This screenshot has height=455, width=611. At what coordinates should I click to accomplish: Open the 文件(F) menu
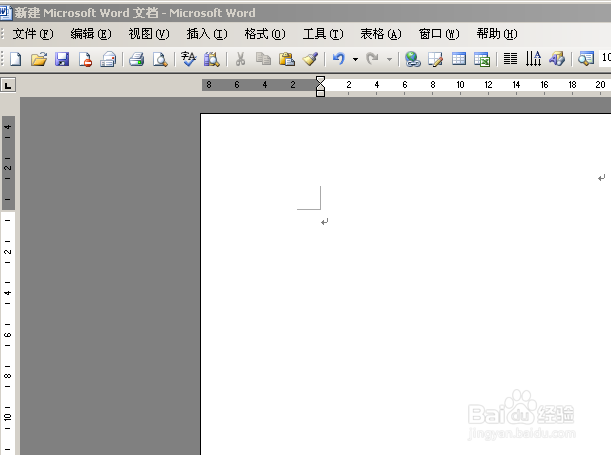coord(33,34)
